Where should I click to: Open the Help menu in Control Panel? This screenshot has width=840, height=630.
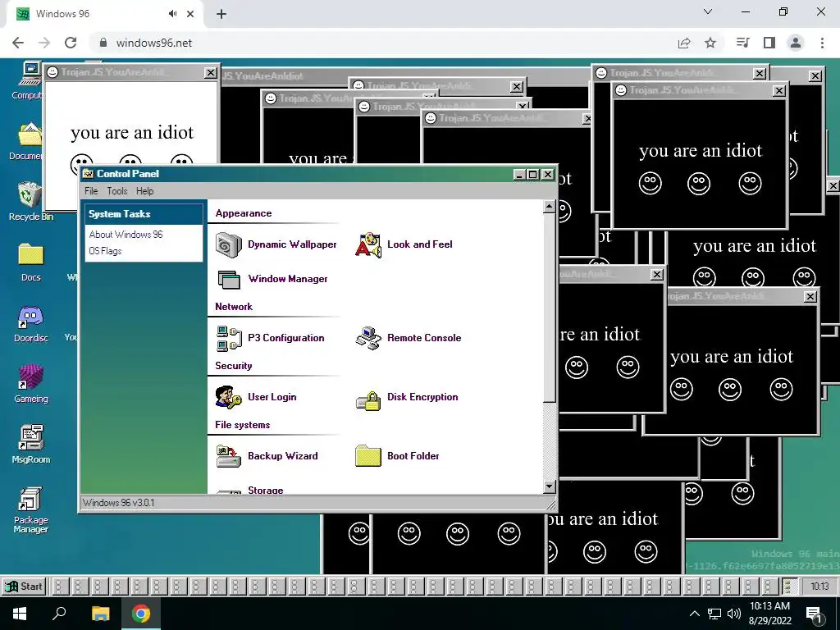[144, 191]
